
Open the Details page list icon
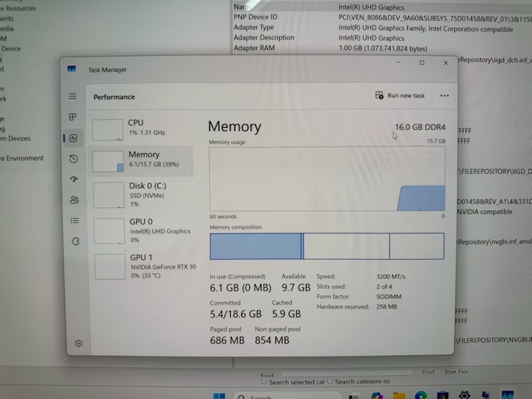tap(75, 221)
